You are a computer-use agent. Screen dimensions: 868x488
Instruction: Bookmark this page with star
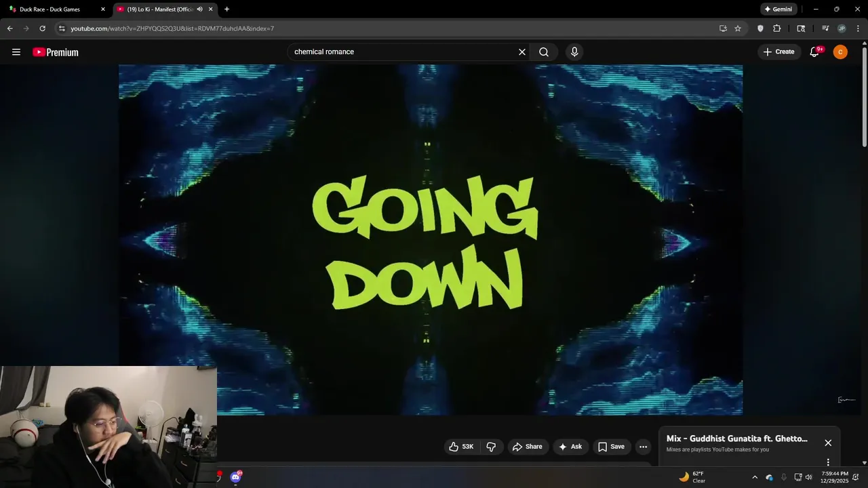(x=738, y=28)
